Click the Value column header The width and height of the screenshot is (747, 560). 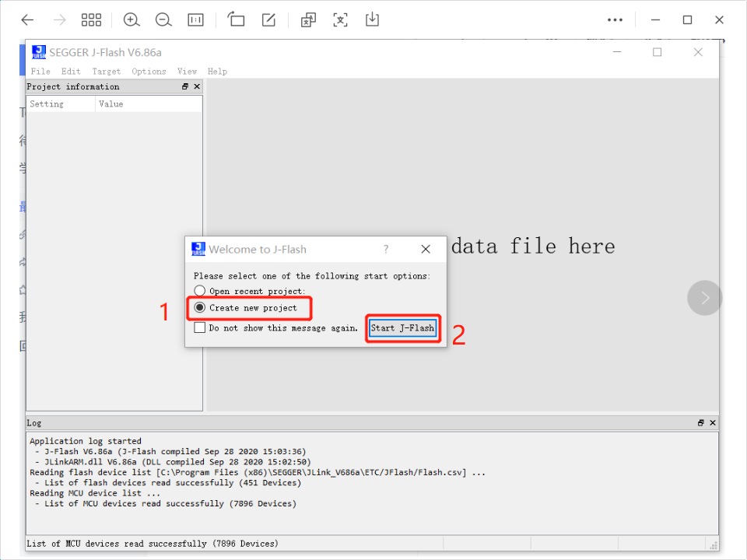tap(149, 103)
